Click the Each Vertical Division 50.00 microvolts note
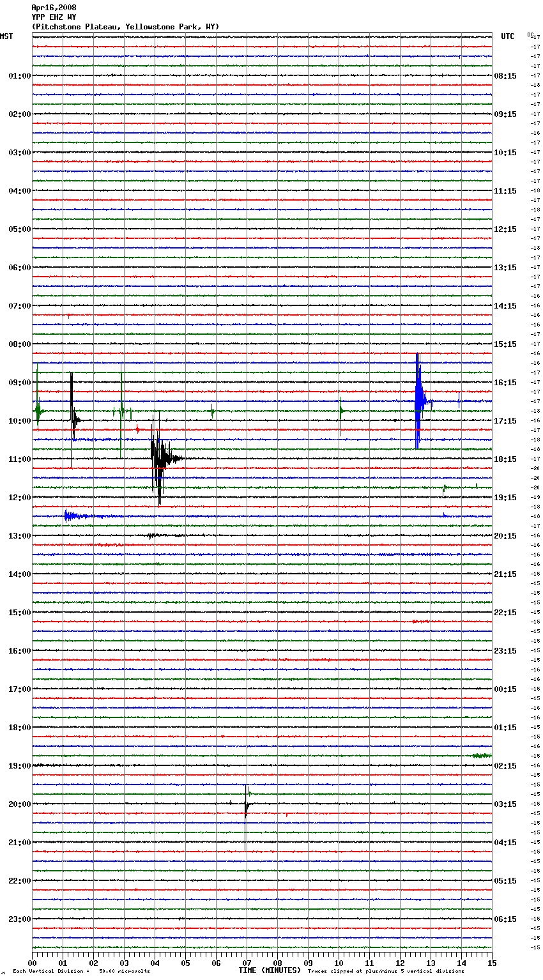 click(x=81, y=971)
